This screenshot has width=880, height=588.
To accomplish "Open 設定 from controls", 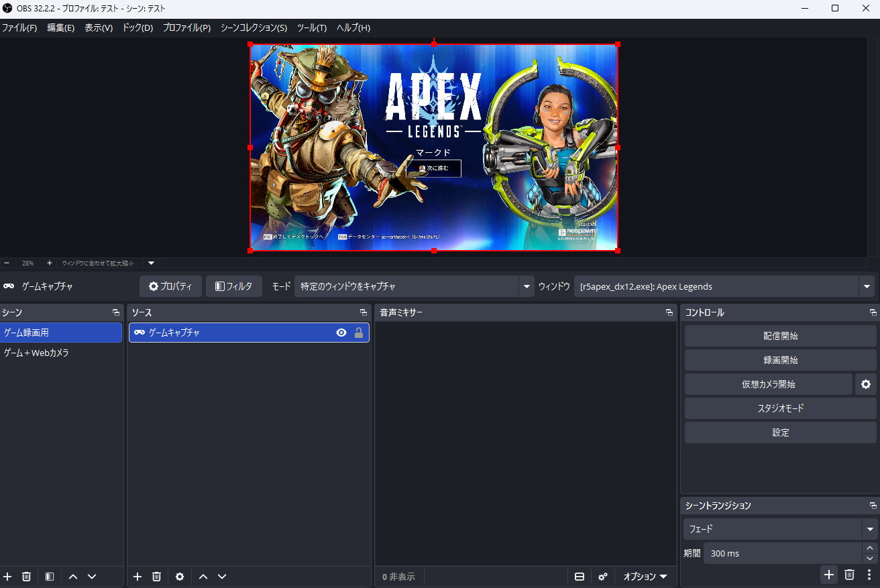I will [781, 432].
